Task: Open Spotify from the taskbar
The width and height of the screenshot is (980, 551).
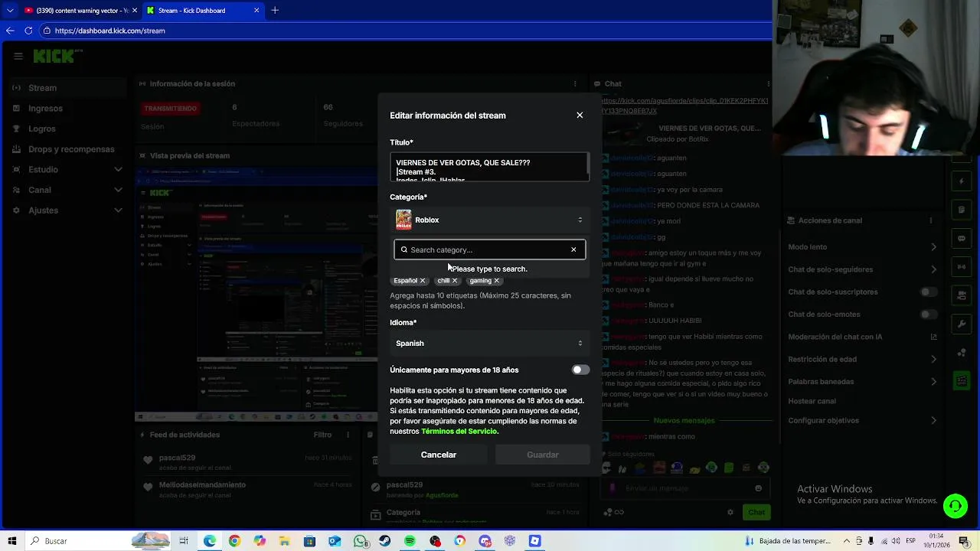Action: point(410,541)
